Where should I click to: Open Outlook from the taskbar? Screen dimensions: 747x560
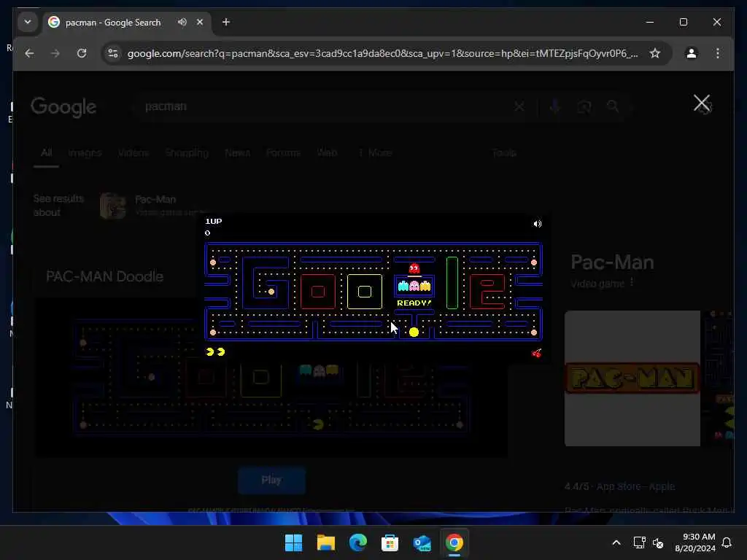coord(422,542)
